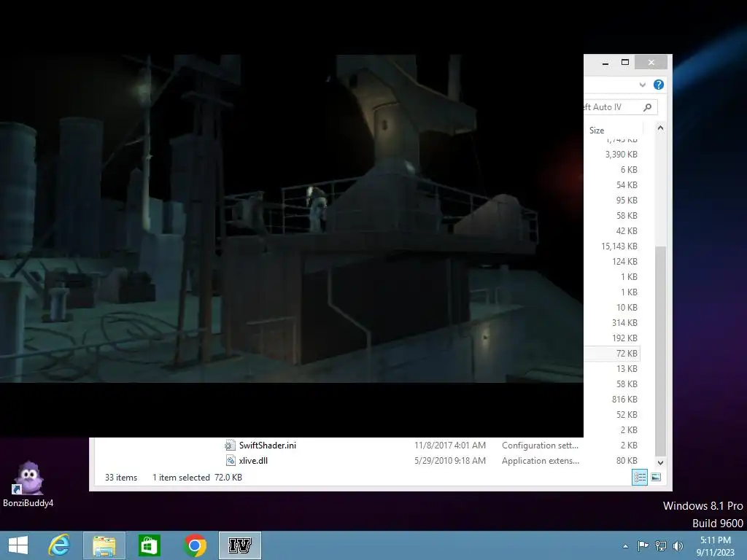Show hidden tray icons arrow
This screenshot has height=560, width=747.
tap(625, 546)
